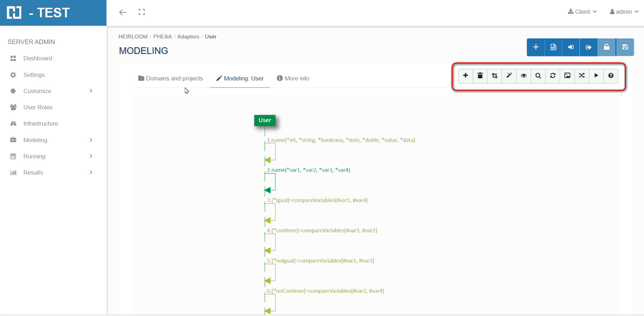
Task: Click the trash delete icon in modeling toolbar
Action: coord(480,76)
